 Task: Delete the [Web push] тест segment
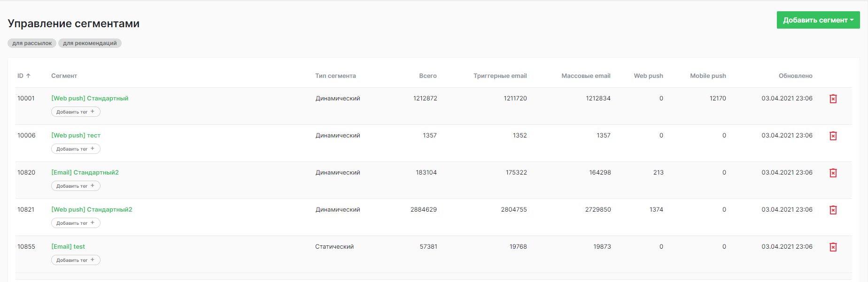point(834,136)
